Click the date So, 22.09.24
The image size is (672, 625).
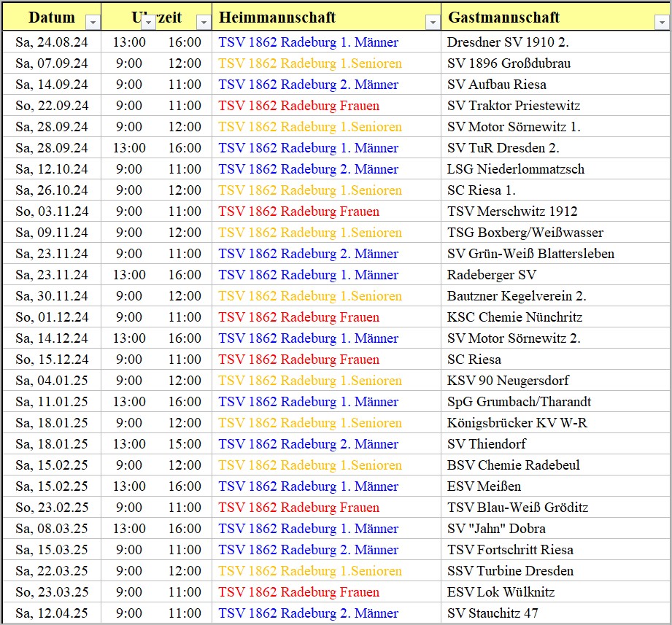pyautogui.click(x=52, y=105)
